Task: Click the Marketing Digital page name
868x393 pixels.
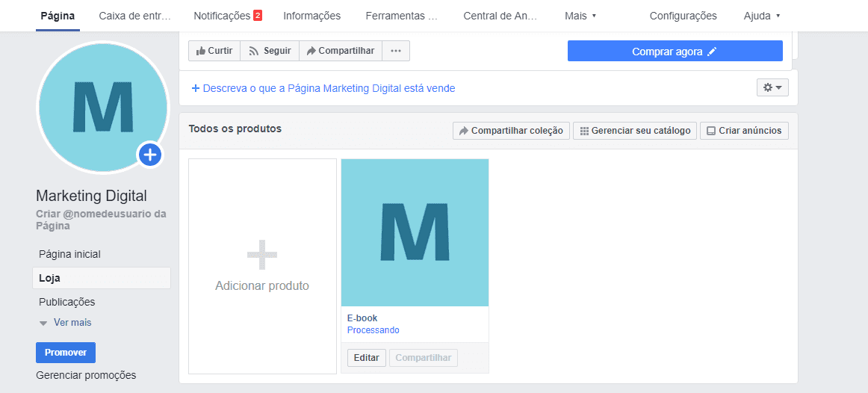Action: click(91, 196)
